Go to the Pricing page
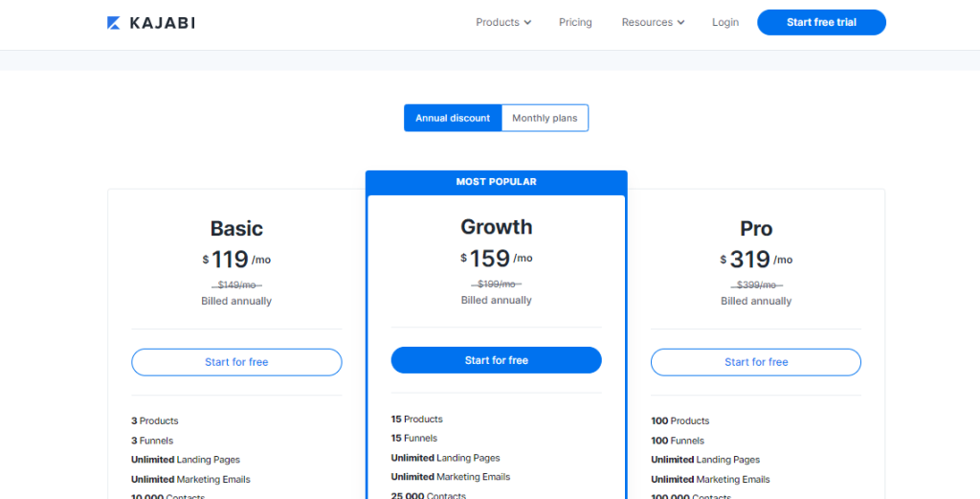The width and height of the screenshot is (980, 499). click(575, 23)
